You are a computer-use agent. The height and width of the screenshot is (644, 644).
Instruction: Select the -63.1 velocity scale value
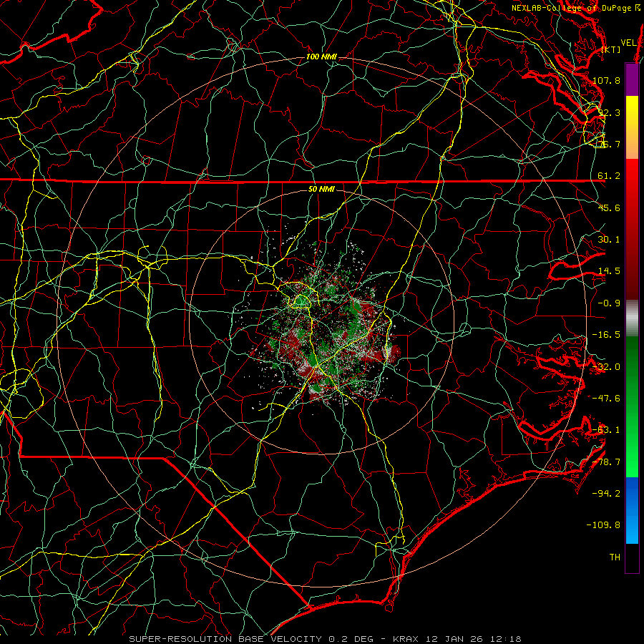(x=606, y=430)
